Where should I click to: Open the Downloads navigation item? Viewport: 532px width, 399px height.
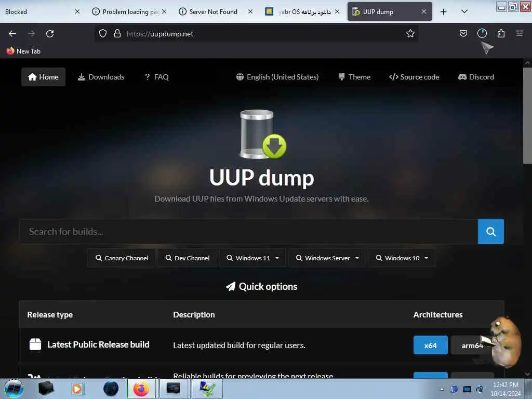pyautogui.click(x=101, y=77)
